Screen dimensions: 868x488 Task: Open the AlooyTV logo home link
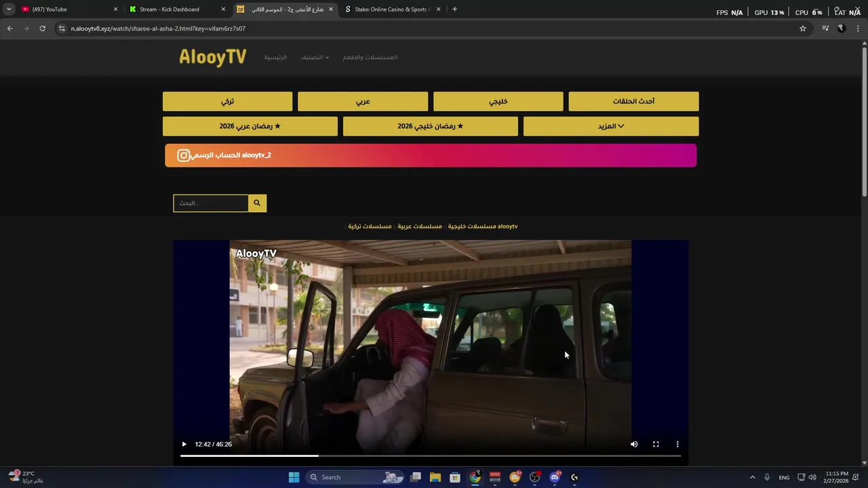tap(213, 58)
